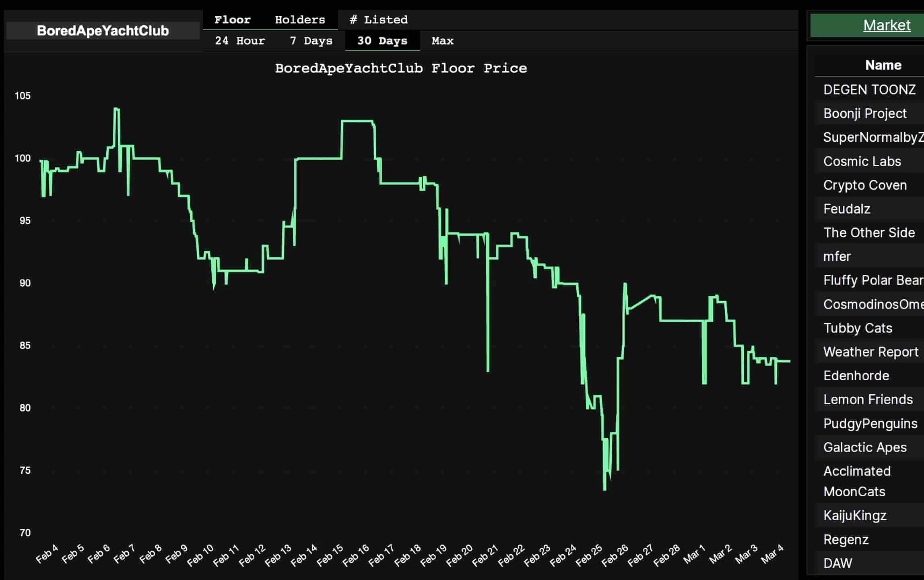Select Cosmic Labs from the list
924x580 pixels.
tap(862, 161)
